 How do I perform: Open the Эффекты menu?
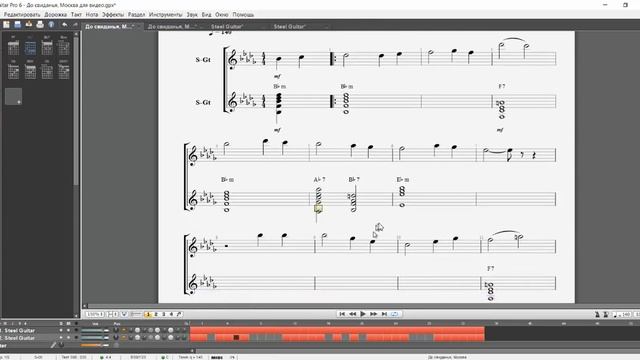[113, 14]
